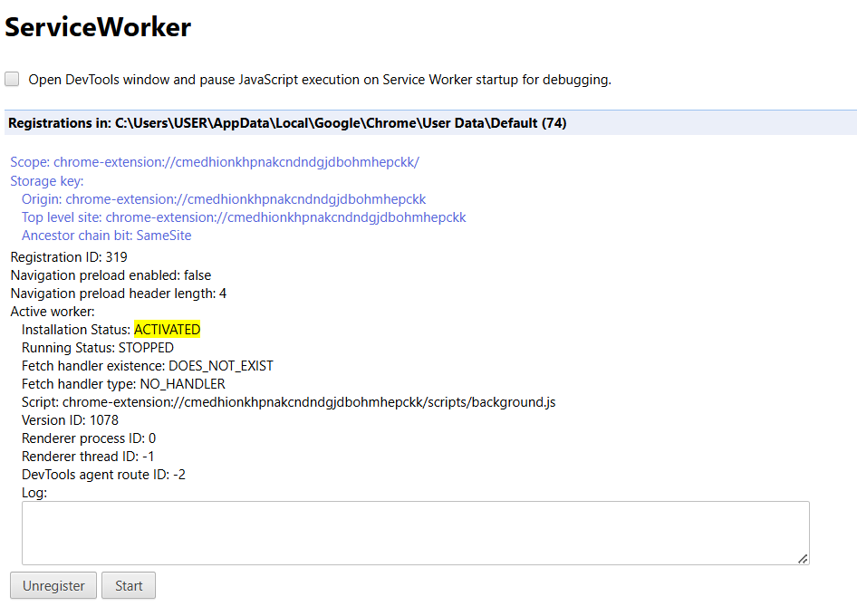Click the 'Storage key:' label
Image resolution: width=857 pixels, height=616 pixels.
point(47,181)
